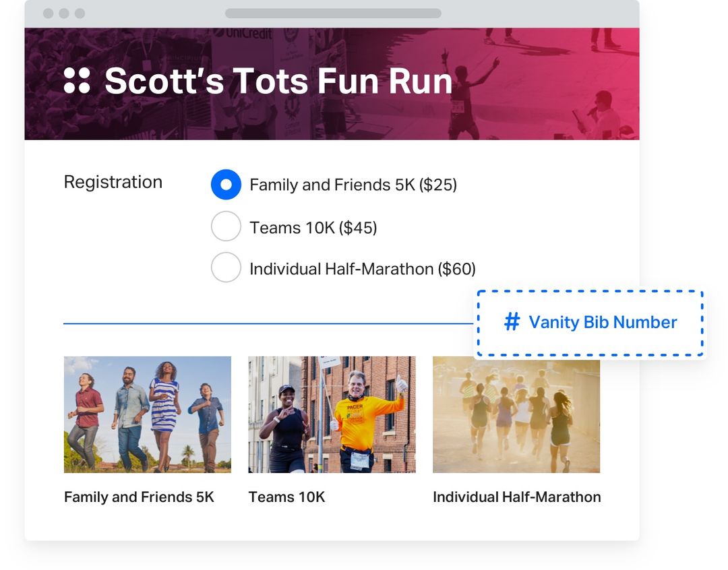
Task: Click the browser address bar at the top
Action: pyautogui.click(x=332, y=11)
